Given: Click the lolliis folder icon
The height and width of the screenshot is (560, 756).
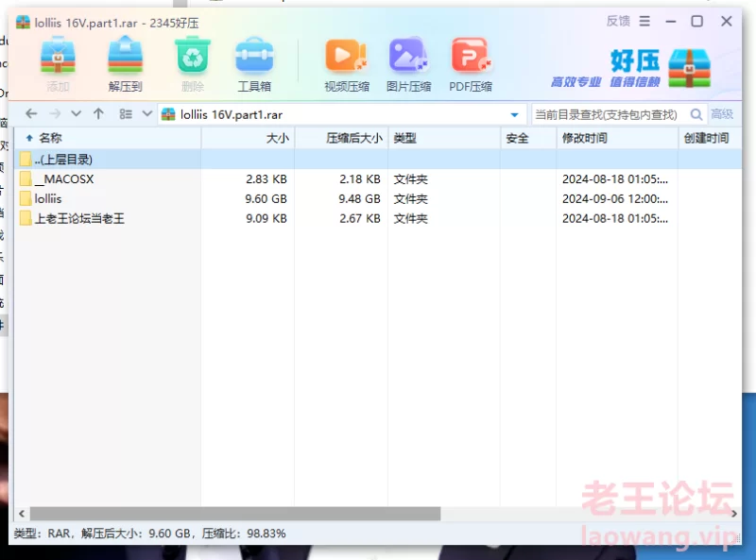Looking at the screenshot, I should click(26, 198).
